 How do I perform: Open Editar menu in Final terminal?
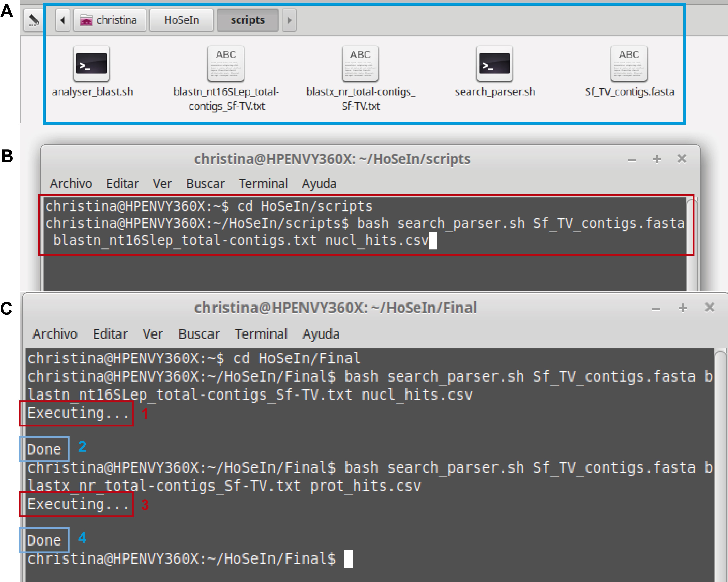click(110, 334)
